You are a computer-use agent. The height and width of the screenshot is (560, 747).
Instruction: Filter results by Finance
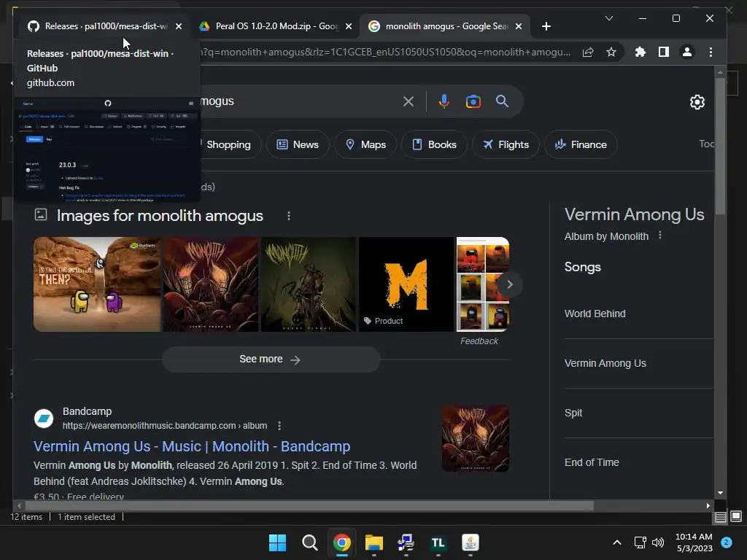click(x=581, y=144)
